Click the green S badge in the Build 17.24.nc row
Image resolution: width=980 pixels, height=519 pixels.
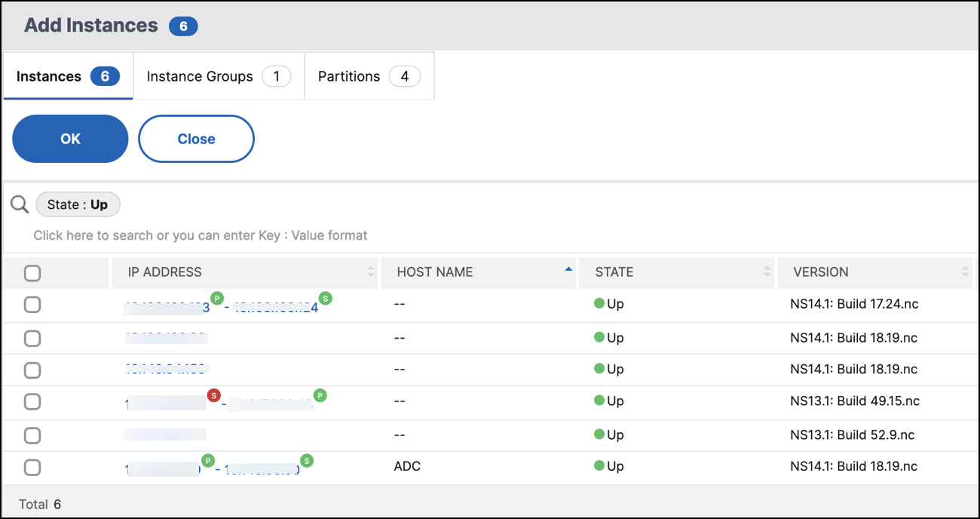point(326,298)
